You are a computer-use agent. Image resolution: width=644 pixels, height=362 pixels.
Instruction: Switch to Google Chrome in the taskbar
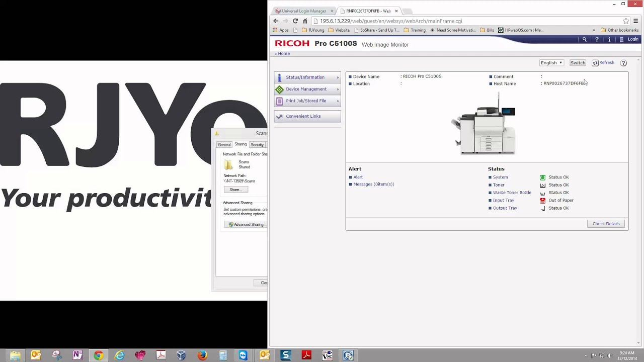[x=99, y=355]
